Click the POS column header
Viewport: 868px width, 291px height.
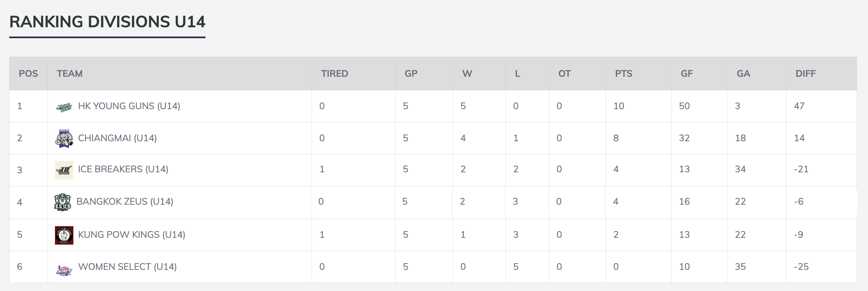(28, 74)
